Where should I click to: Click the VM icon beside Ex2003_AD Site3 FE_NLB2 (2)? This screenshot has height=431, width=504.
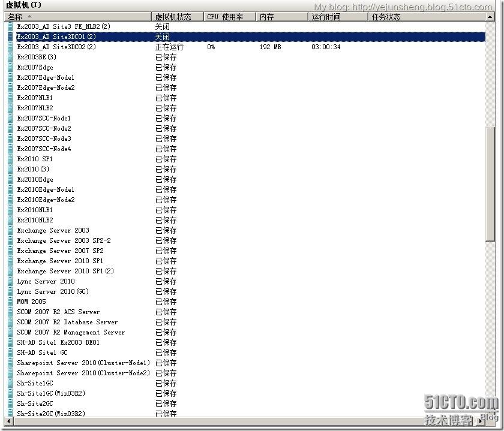coord(10,26)
